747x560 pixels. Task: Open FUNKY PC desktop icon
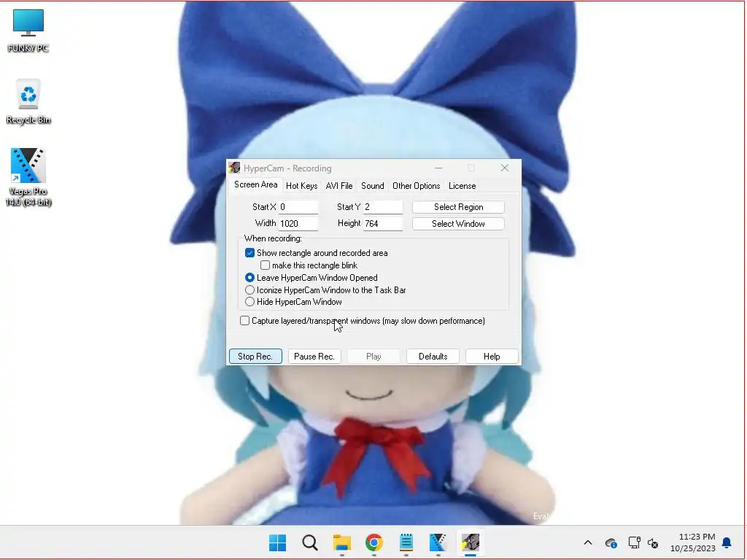[x=28, y=31]
